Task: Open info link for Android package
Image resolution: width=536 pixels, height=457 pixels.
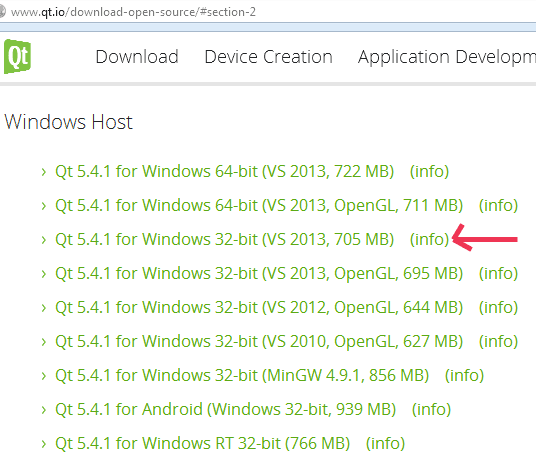Action: 431,409
